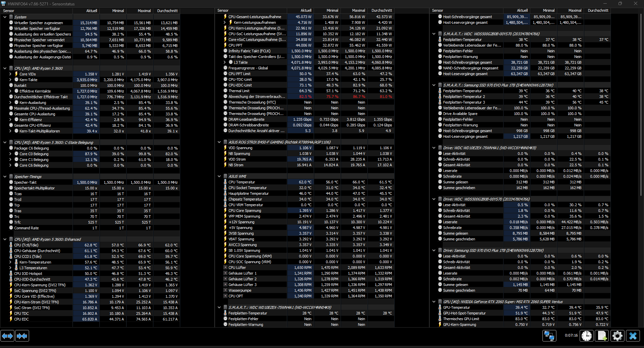
Task: Click thermometer icon beside CPU Socket Temperatur
Action: pyautogui.click(x=225, y=188)
